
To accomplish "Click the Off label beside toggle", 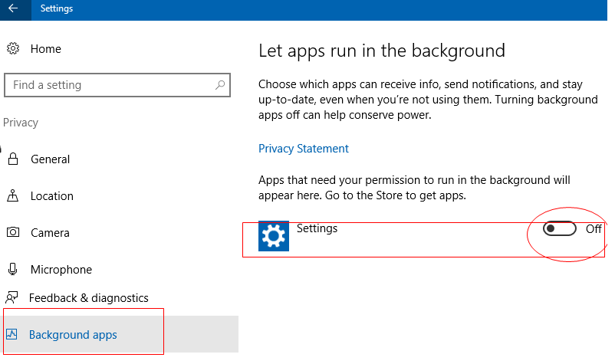I will coord(594,229).
